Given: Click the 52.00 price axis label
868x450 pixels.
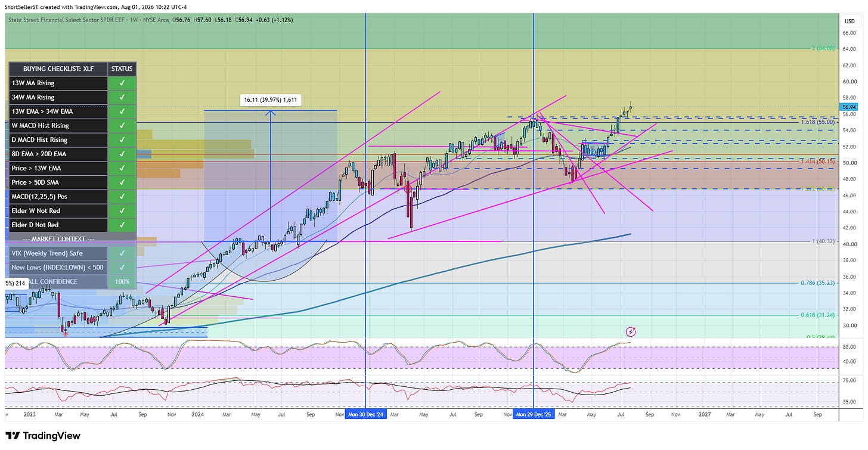Looking at the screenshot, I should point(849,147).
